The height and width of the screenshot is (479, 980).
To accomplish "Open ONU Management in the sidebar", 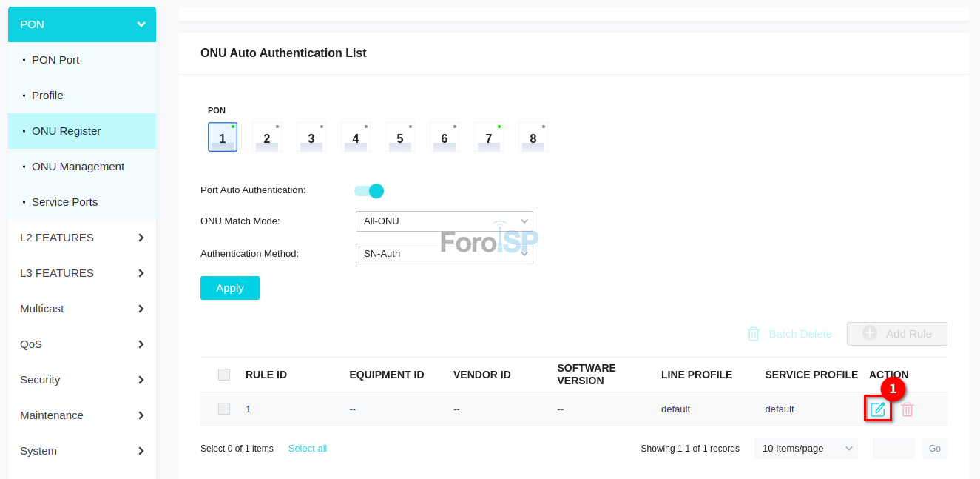I will click(78, 167).
